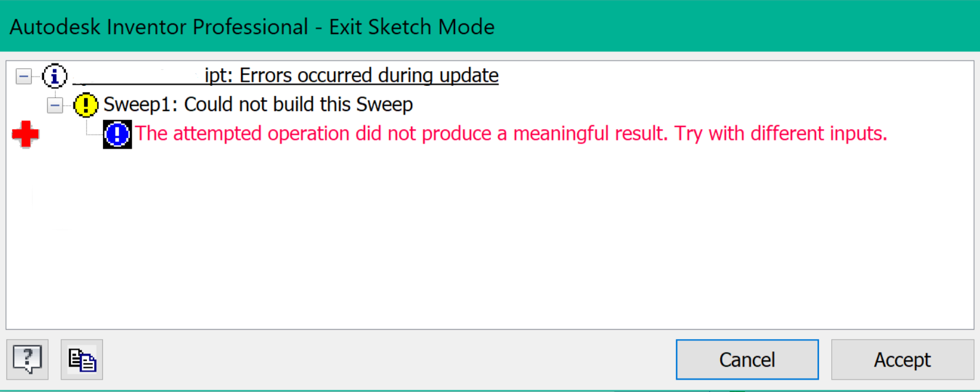
Task: Click the circled info symbol on the ipt error line
Action: click(55, 76)
